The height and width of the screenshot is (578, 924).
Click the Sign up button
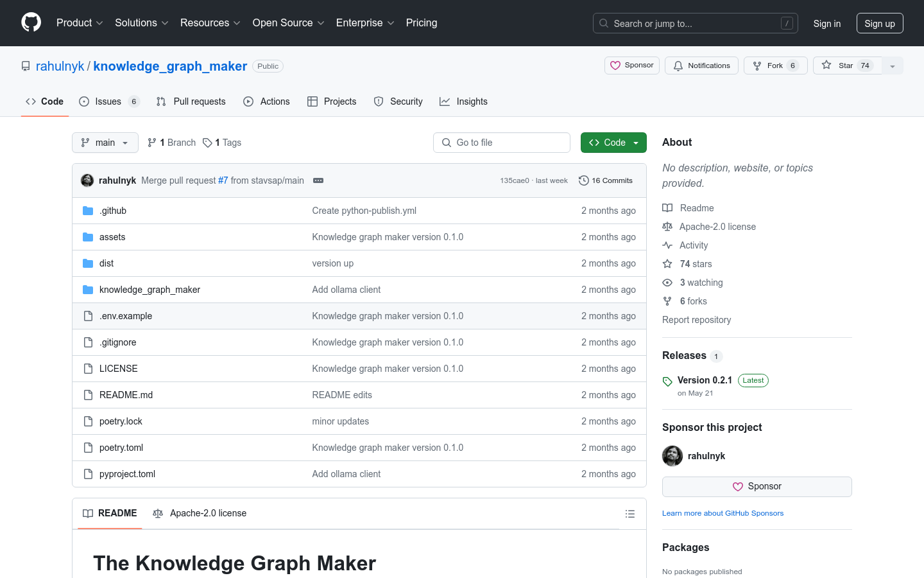(880, 23)
